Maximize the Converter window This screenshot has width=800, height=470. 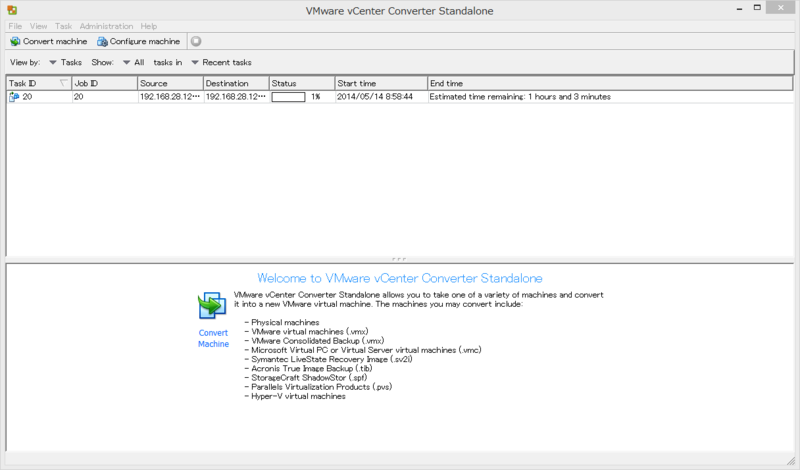757,8
